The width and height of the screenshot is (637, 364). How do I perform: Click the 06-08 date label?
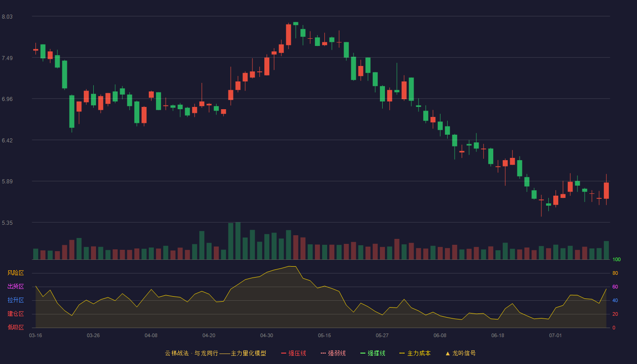pyautogui.click(x=440, y=335)
